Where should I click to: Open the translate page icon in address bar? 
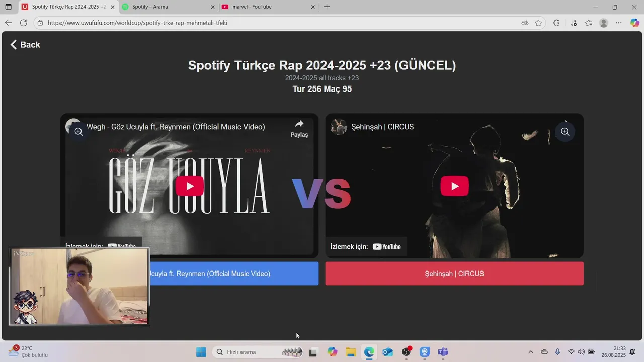point(525,23)
